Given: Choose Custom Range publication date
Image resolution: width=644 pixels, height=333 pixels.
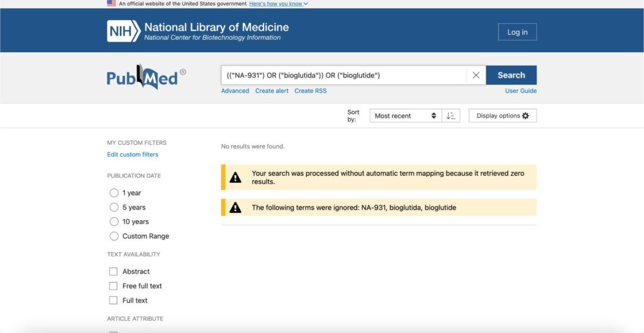Looking at the screenshot, I should 114,236.
